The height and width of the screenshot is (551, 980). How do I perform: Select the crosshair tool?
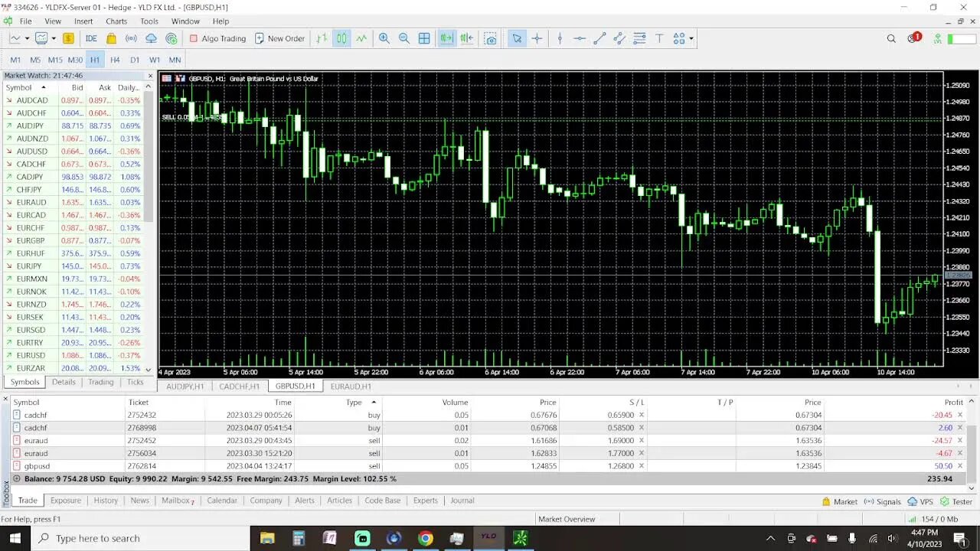tap(537, 38)
